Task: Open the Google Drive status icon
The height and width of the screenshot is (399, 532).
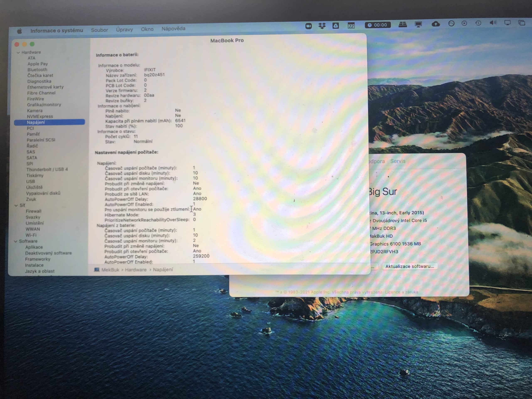Action: [335, 26]
